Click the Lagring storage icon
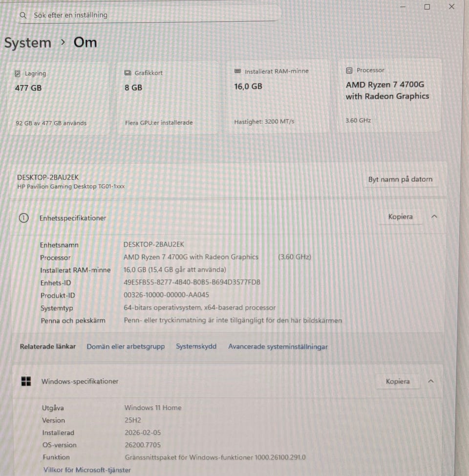Image resolution: width=469 pixels, height=476 pixels. [x=18, y=73]
